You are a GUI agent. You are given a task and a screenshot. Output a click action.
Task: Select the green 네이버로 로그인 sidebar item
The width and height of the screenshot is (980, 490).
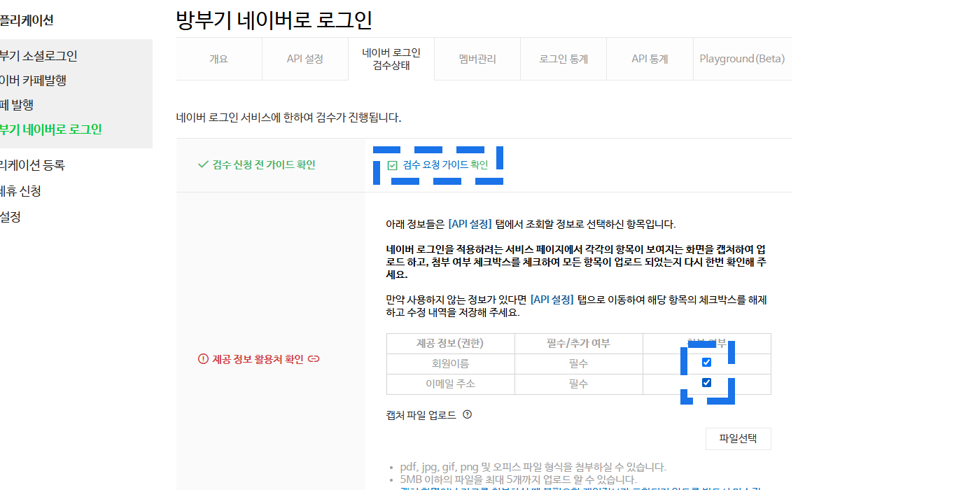(51, 129)
